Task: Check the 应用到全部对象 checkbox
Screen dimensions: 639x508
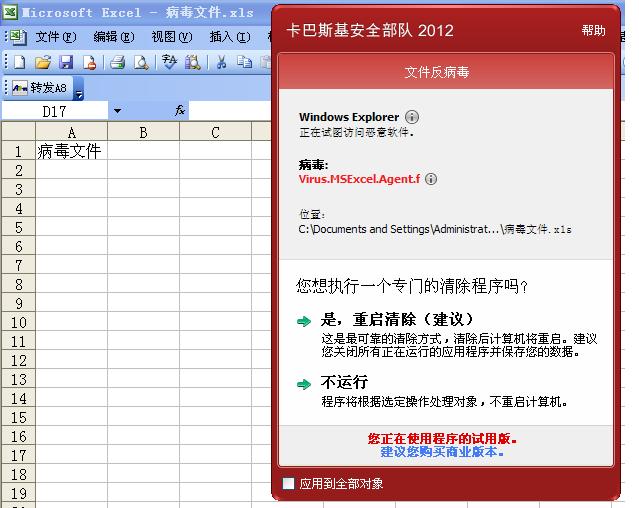Action: point(289,484)
